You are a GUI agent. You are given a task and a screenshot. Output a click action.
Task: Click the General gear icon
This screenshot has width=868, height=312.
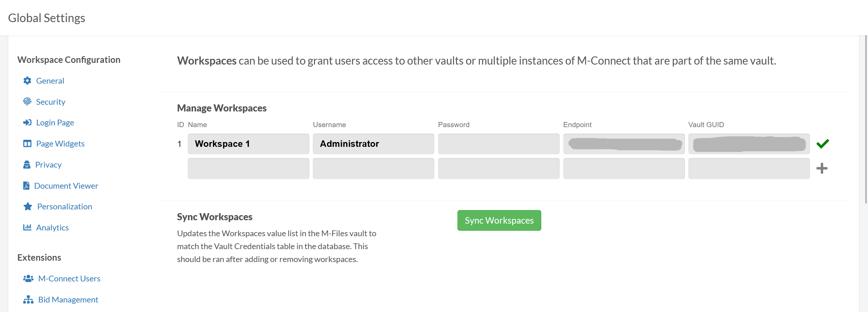tap(27, 81)
